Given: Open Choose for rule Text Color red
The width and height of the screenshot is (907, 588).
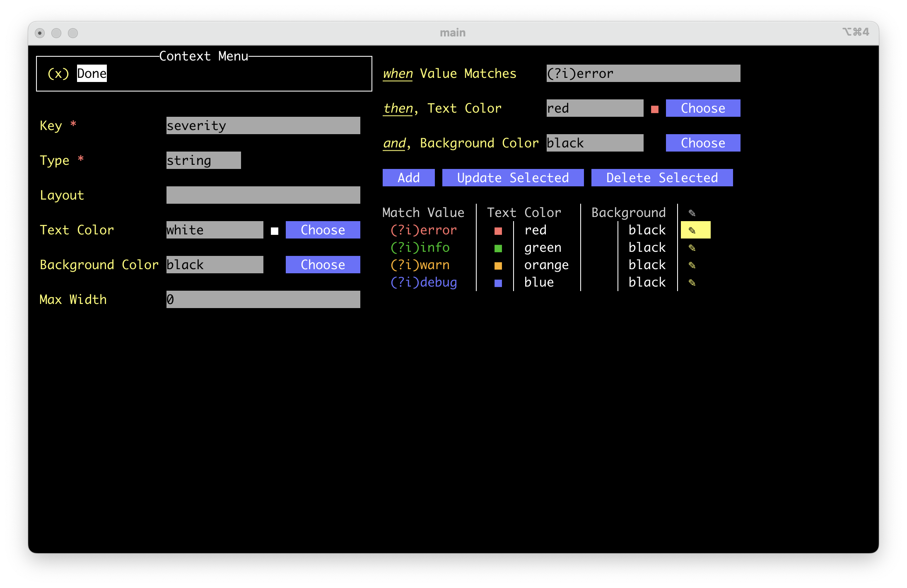Looking at the screenshot, I should 703,108.
